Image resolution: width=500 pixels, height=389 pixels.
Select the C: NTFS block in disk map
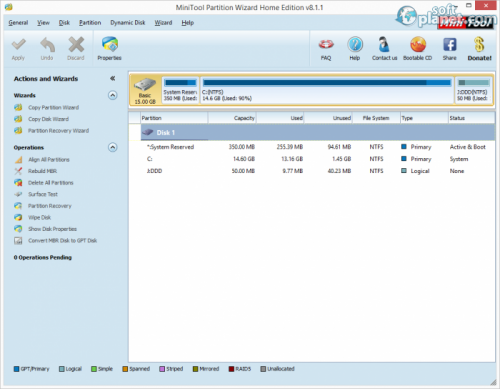(327, 90)
